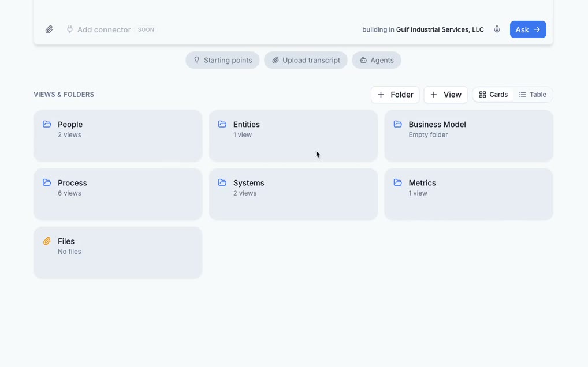Image resolution: width=588 pixels, height=367 pixels.
Task: Submit with the Ask button
Action: [x=528, y=29]
